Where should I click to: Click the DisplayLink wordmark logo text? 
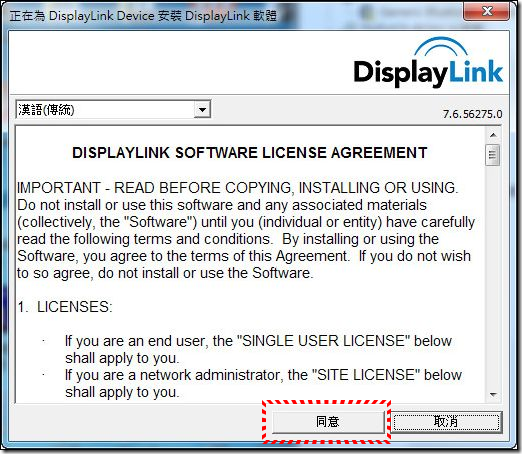click(x=428, y=72)
